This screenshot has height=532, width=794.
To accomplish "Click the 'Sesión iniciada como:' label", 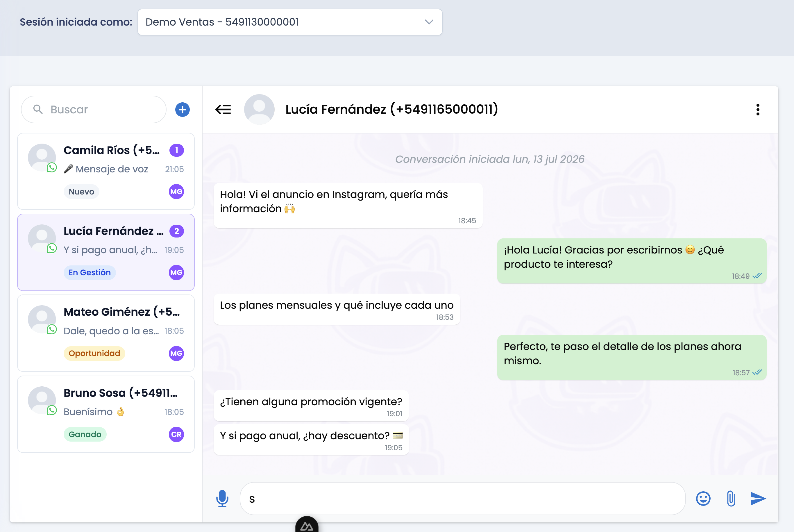I will click(x=76, y=22).
